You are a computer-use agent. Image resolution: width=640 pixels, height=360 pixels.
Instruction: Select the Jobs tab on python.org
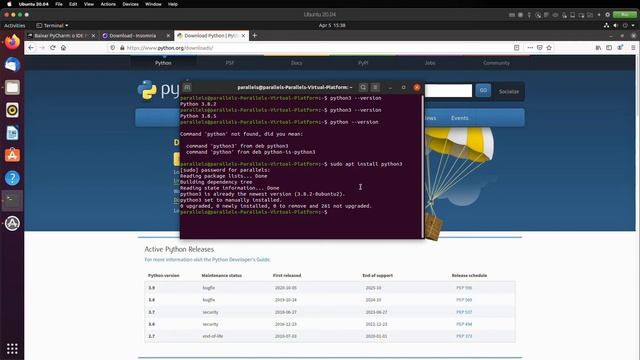[x=430, y=63]
